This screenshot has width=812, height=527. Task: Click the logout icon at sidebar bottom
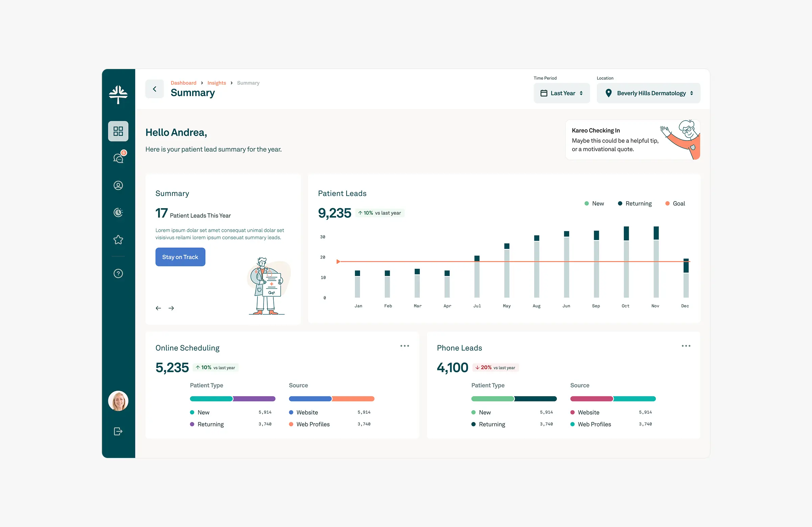click(x=118, y=432)
